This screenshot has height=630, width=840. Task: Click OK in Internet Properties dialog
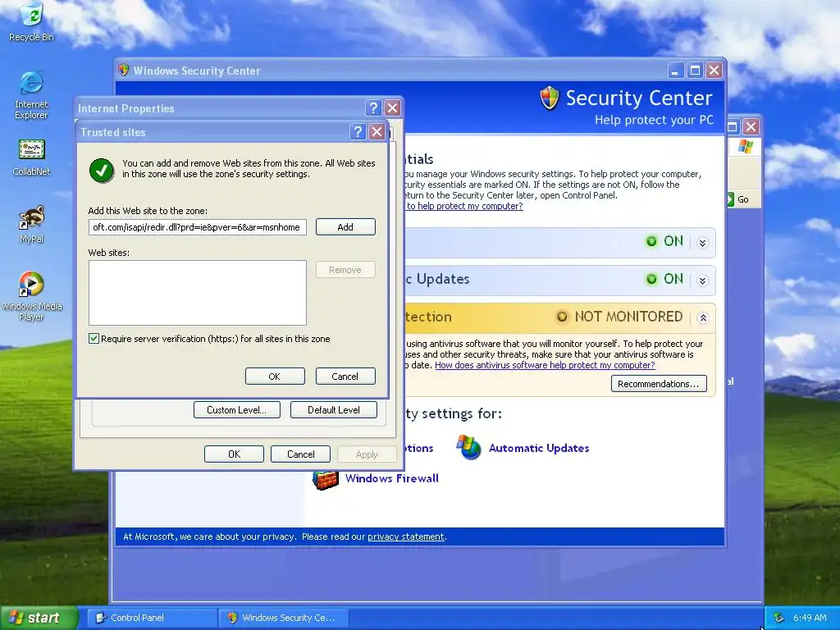pyautogui.click(x=234, y=454)
